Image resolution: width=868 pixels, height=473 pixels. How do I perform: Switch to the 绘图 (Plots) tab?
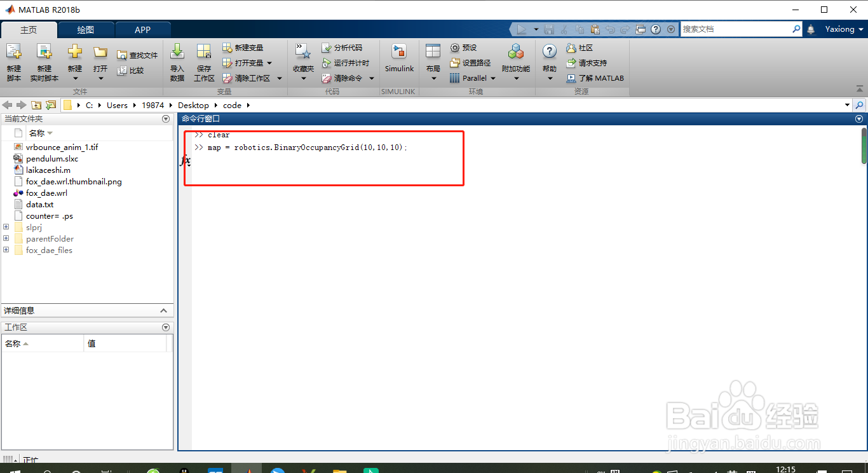click(x=86, y=30)
